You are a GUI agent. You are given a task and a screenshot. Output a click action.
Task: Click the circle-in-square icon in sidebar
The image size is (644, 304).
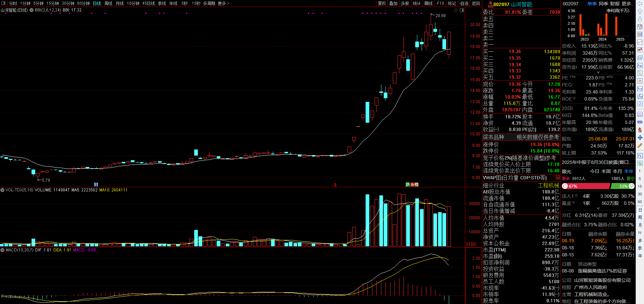pyautogui.click(x=640, y=104)
